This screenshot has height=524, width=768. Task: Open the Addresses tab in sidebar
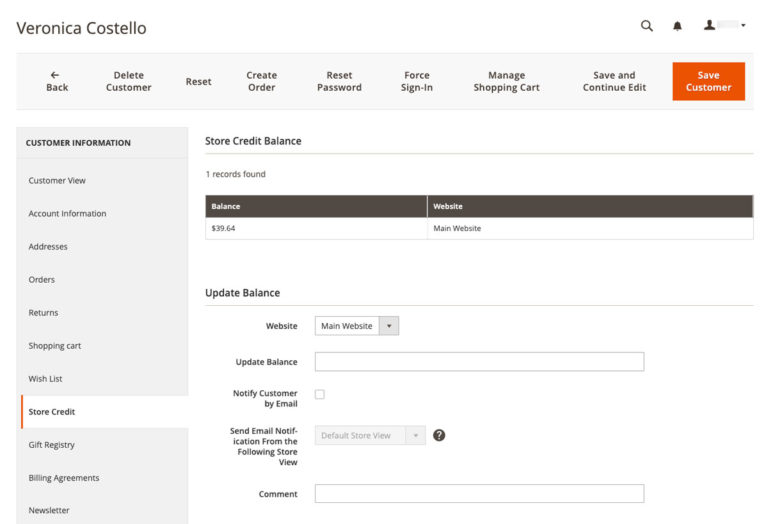[x=48, y=247]
